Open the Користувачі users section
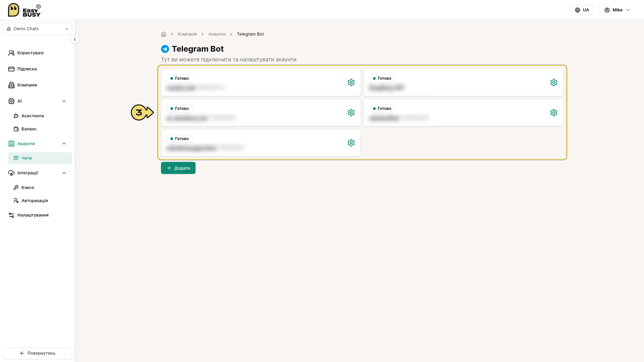The height and width of the screenshot is (362, 644). coord(37,53)
